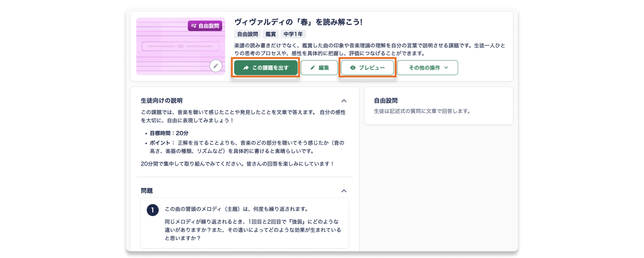Click the 自由設問 badge on the thumbnail
Image resolution: width=644 pixels, height=258 pixels.
coord(205,26)
